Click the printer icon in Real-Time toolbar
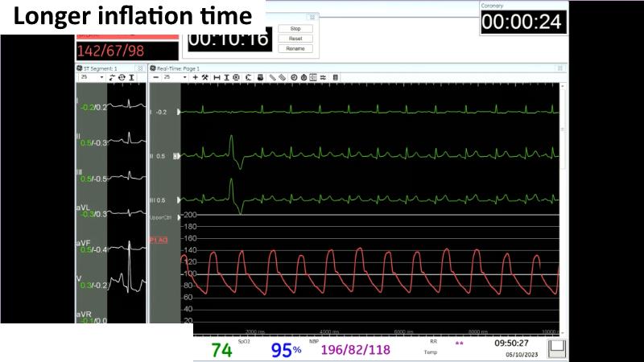Screen dimensions: 644x362 coord(261,77)
